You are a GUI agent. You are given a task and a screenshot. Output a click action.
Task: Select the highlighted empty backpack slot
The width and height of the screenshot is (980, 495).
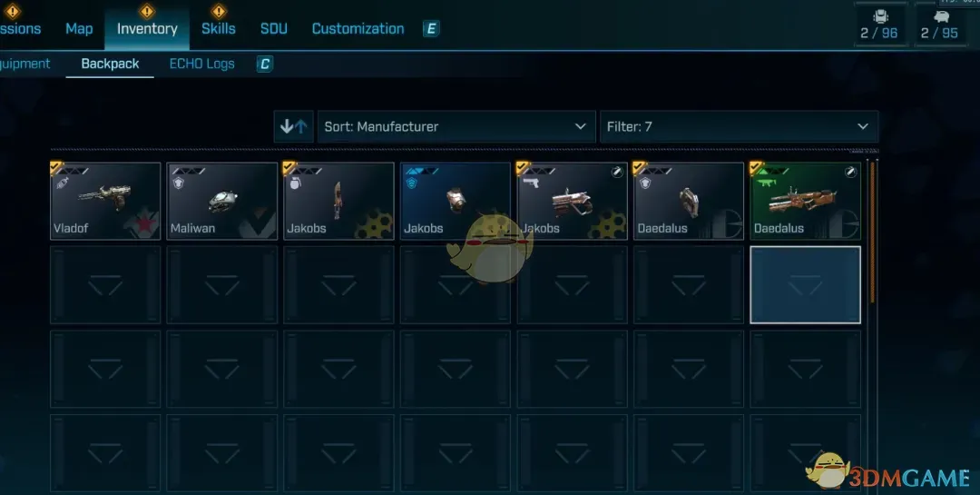coord(805,284)
